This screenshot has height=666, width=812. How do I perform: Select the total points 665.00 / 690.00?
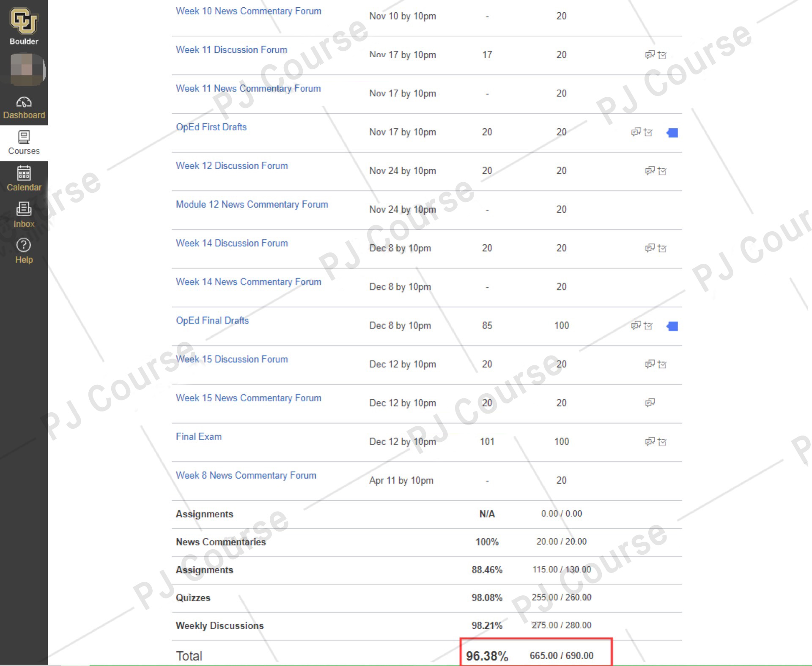coord(562,655)
